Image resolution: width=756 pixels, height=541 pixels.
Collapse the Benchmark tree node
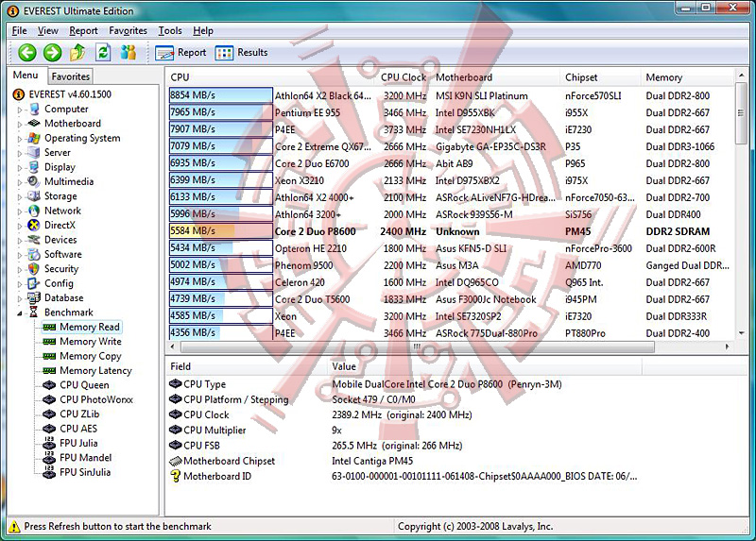pos(20,313)
